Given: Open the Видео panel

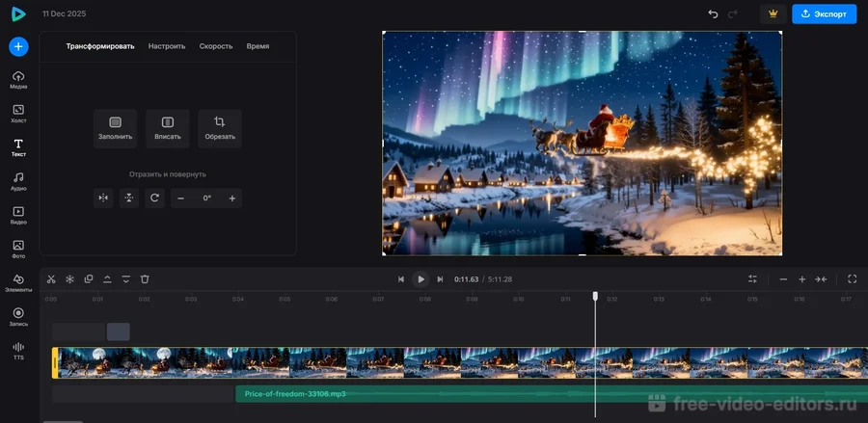Looking at the screenshot, I should pos(18,215).
